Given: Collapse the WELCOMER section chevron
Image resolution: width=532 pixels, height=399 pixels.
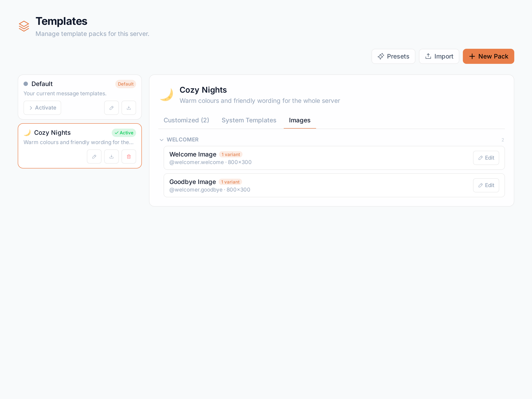Looking at the screenshot, I should point(162,140).
